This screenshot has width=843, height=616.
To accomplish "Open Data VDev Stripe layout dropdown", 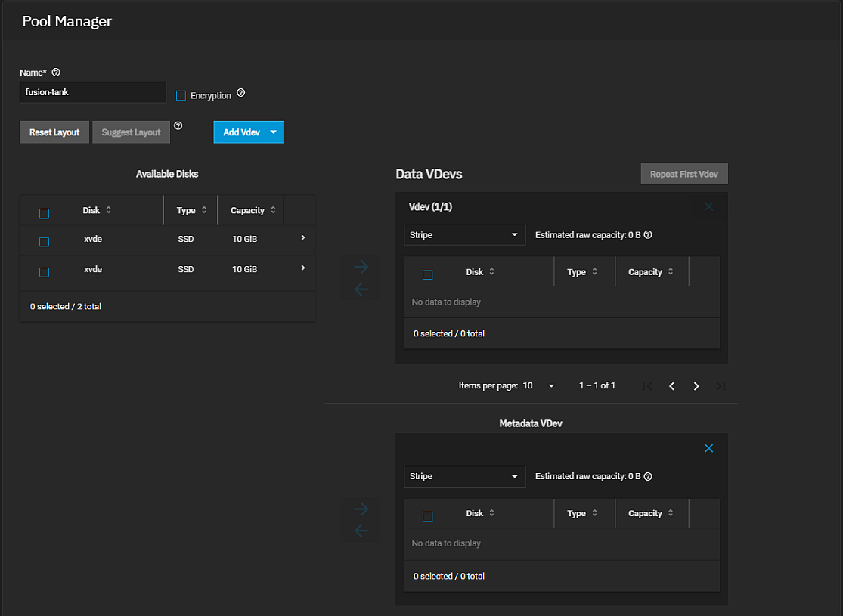I will (x=464, y=235).
